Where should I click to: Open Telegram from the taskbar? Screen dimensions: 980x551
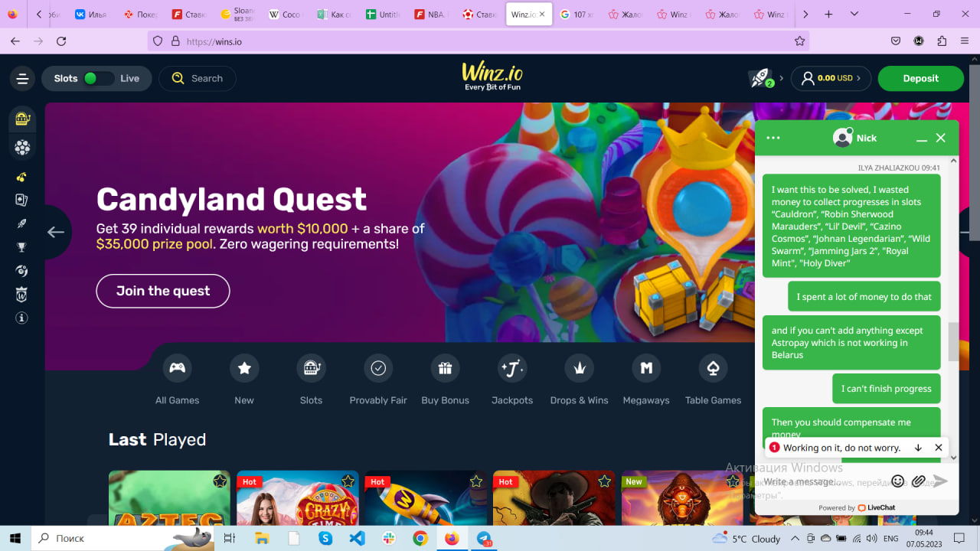coord(484,538)
